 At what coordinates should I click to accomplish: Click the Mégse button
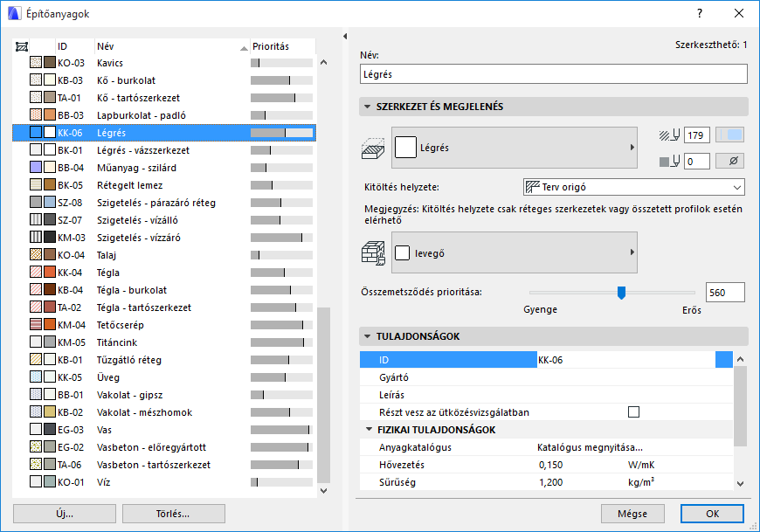tap(632, 514)
